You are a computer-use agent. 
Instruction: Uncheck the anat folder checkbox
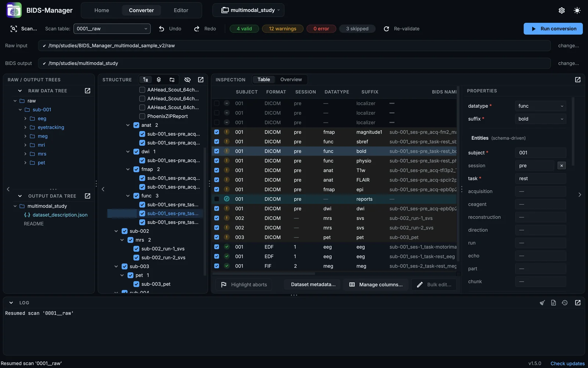[136, 125]
